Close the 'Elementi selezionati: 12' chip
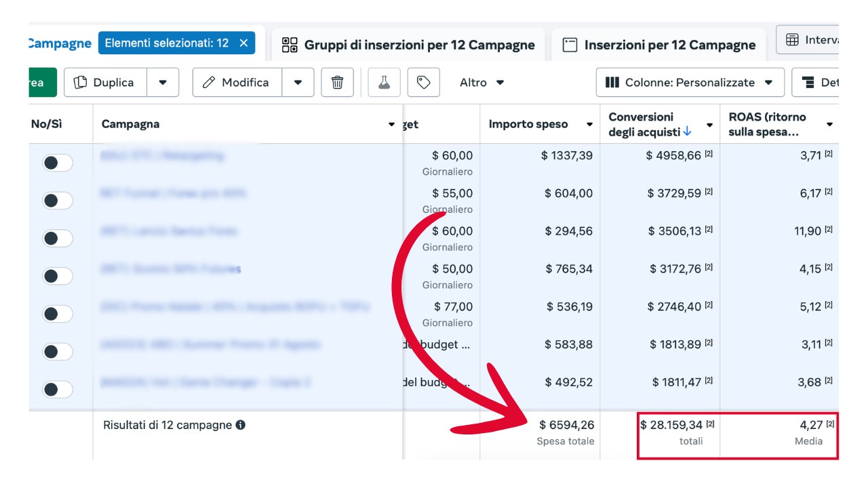This screenshot has width=868, height=488. [243, 43]
